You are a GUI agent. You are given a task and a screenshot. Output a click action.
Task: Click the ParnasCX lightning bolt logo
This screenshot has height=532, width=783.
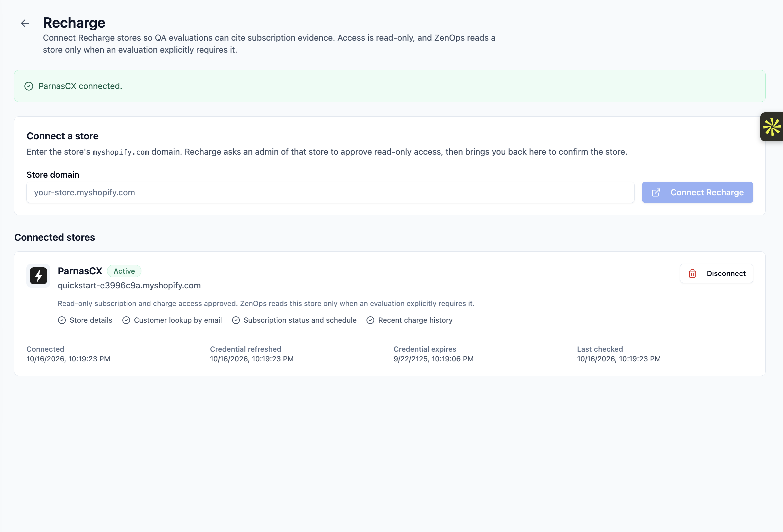pos(38,276)
